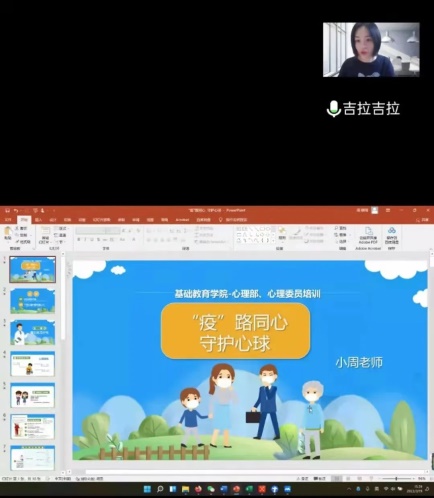Open the clipboard group dialog launcher
This screenshot has width=434, height=498.
coord(33,248)
